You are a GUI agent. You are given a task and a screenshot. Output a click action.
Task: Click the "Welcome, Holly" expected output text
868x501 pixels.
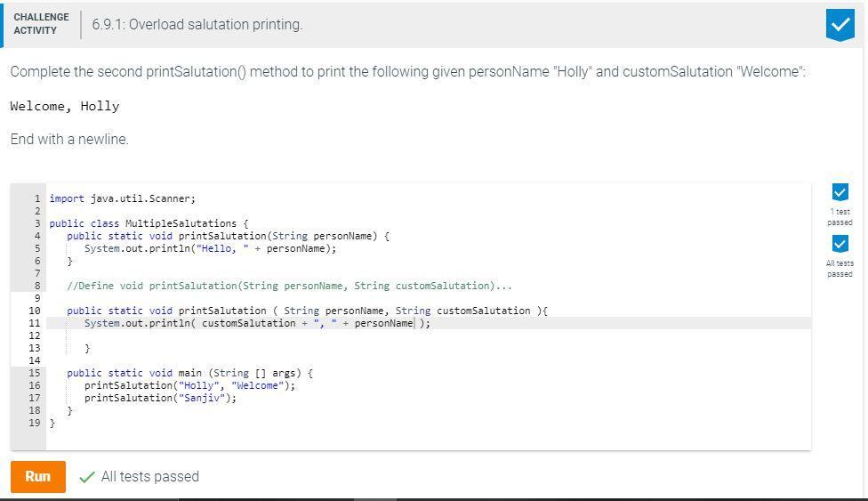(x=64, y=106)
